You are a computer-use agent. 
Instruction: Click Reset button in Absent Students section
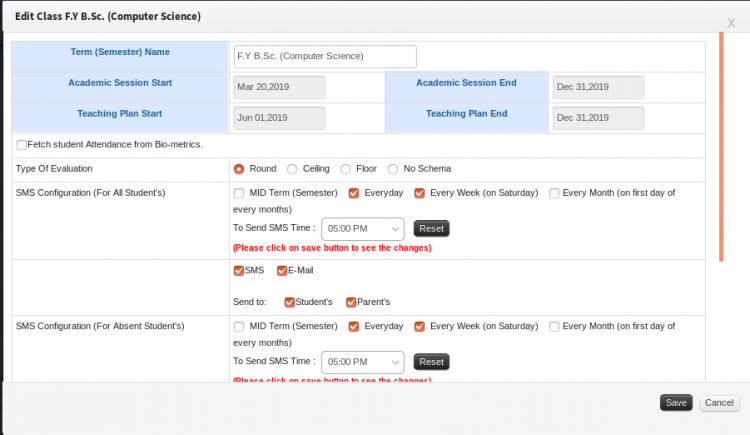[x=431, y=362]
